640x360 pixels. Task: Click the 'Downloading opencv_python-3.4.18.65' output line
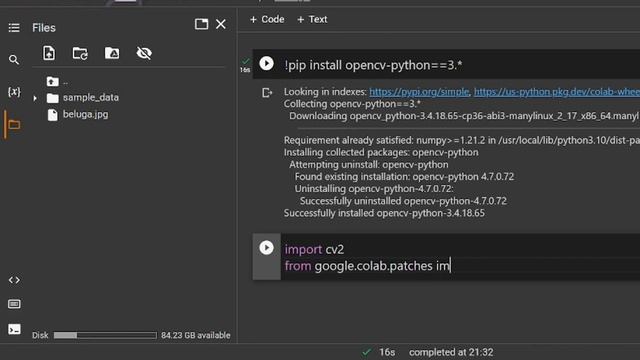coord(464,116)
